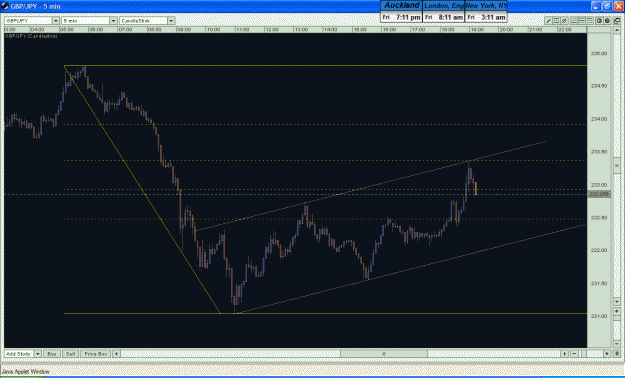
Task: Click the Auckland clock box
Action: (x=401, y=12)
